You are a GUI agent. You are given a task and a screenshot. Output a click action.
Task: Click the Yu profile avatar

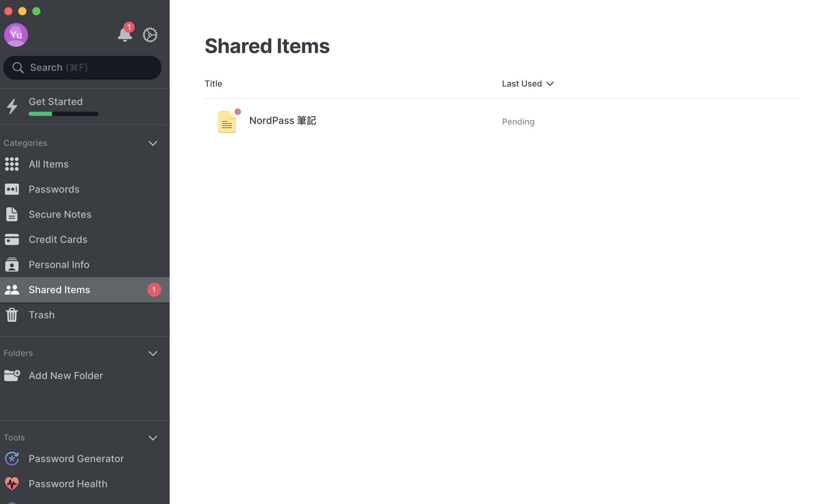point(16,35)
